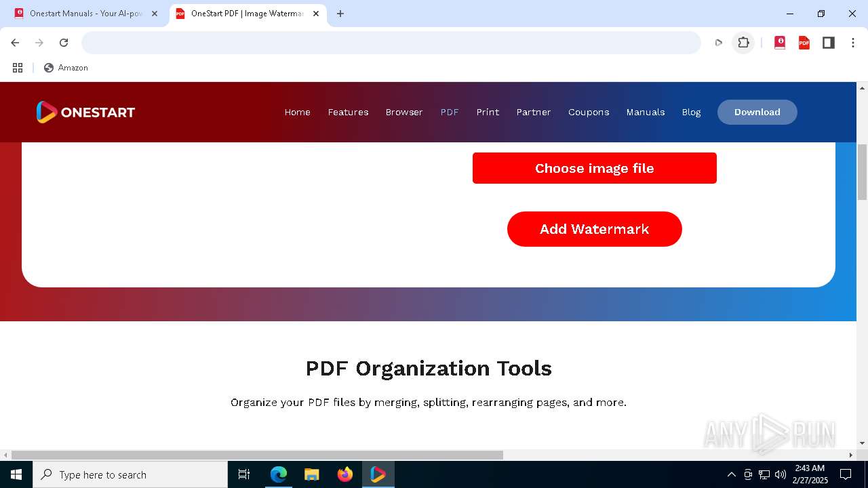Screen dimensions: 868x488
Task: Open the Blog nav item
Action: click(x=691, y=112)
